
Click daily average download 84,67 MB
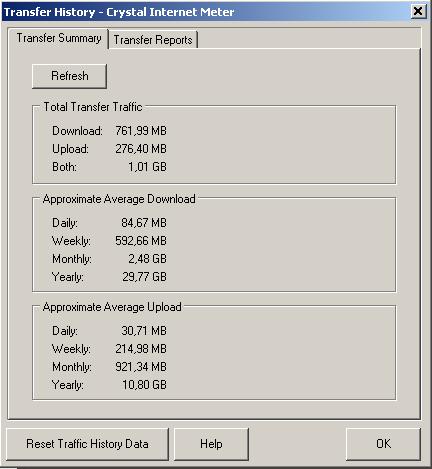tap(144, 223)
